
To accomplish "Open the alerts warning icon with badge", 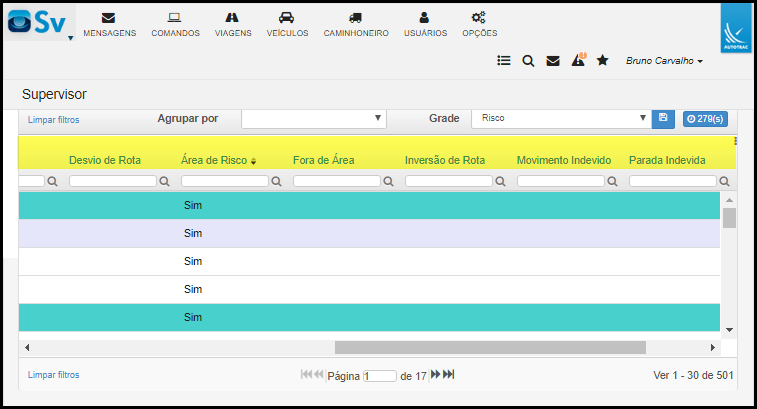I will click(578, 59).
